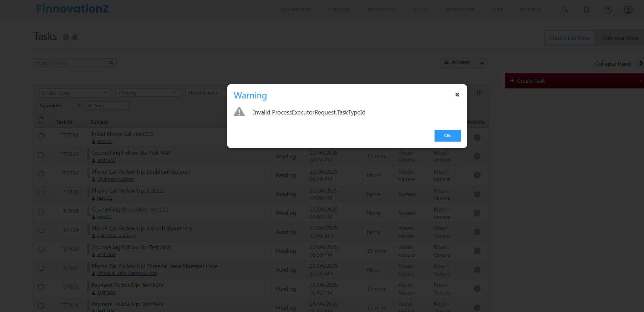Tick the checkbox for task T57584
The height and width of the screenshot is (312, 644).
(41, 136)
